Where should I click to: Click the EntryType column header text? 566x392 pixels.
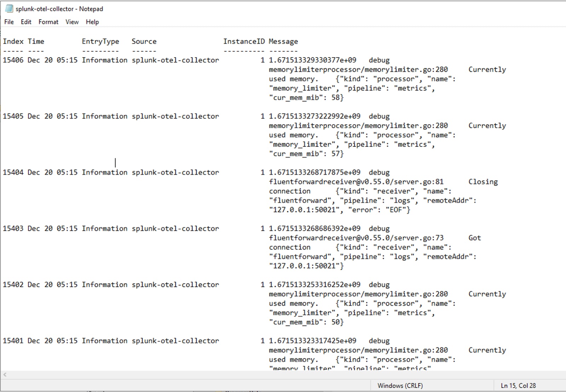(100, 41)
